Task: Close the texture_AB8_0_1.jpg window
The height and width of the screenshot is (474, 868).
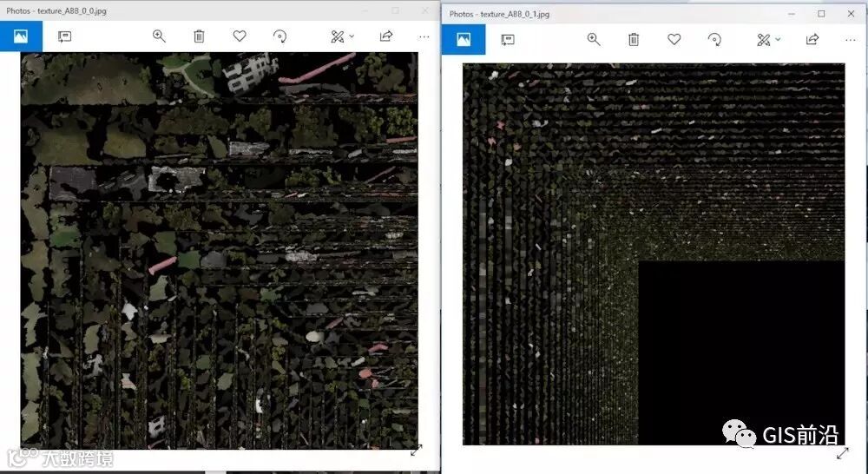Action: [851, 14]
